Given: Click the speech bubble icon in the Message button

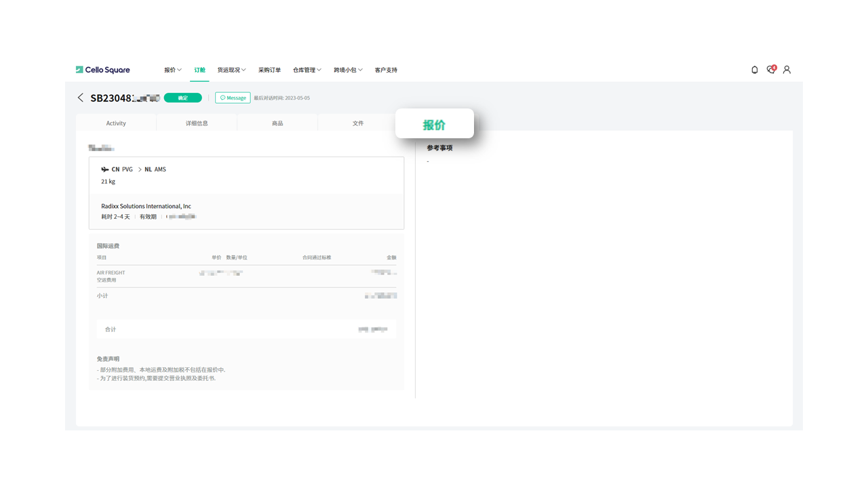Looking at the screenshot, I should tap(222, 98).
